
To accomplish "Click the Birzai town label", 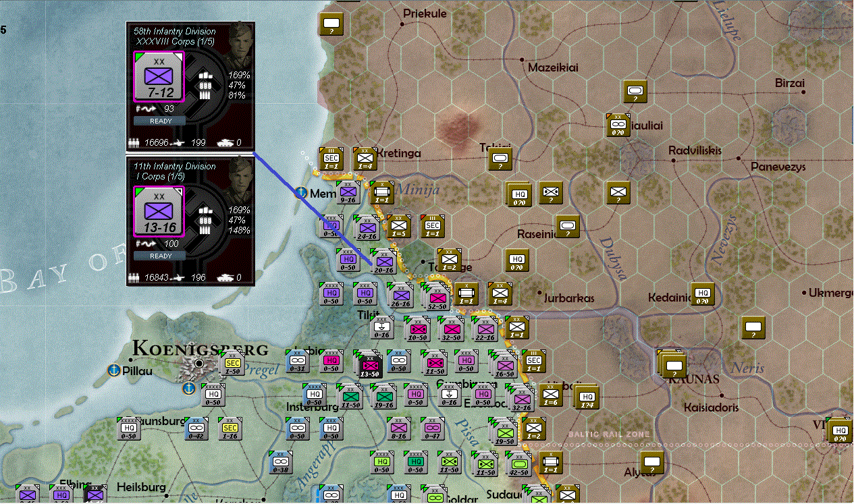I will tap(790, 83).
